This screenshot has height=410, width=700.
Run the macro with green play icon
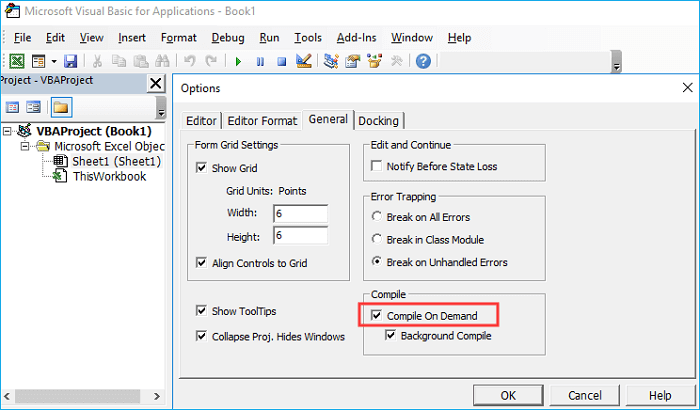(x=238, y=61)
